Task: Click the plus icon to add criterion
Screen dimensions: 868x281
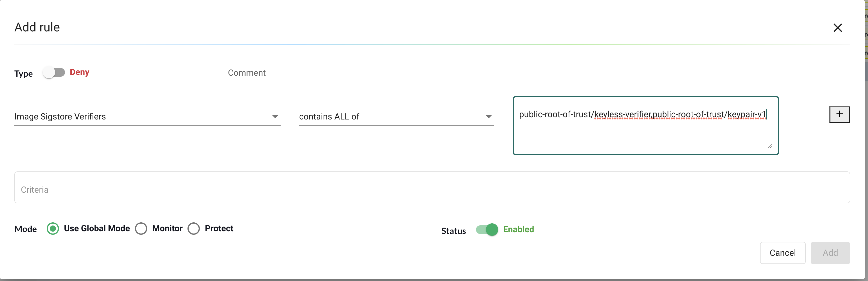Action: [x=839, y=114]
